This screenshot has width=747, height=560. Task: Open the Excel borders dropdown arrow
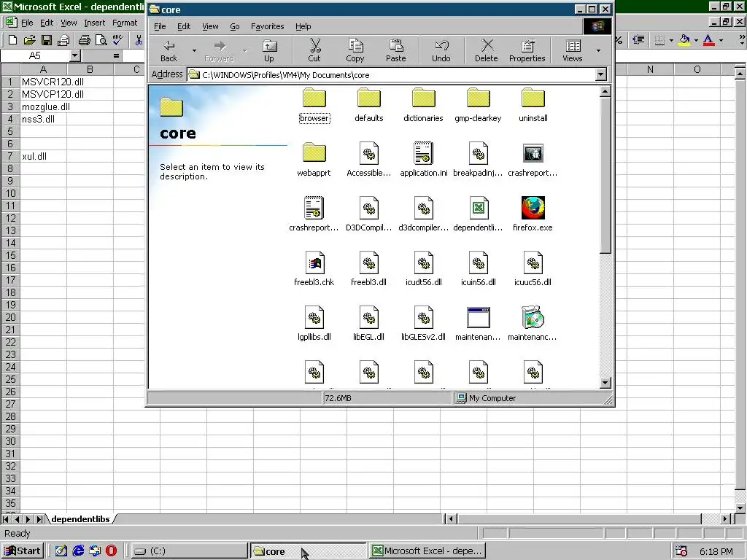tap(672, 41)
